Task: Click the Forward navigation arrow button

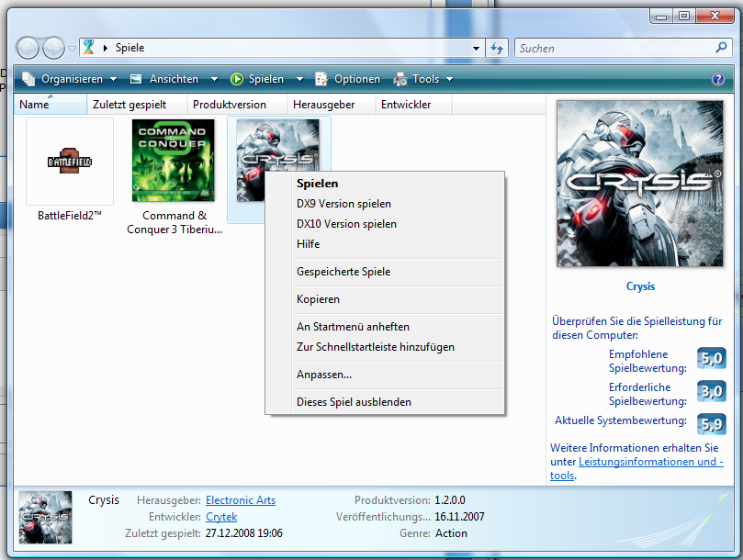Action: point(53,48)
